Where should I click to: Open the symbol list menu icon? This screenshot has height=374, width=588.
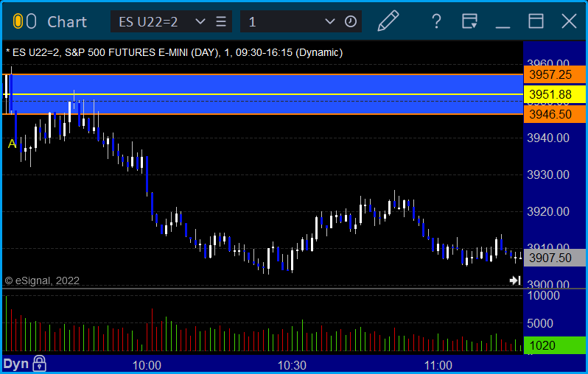pos(221,21)
